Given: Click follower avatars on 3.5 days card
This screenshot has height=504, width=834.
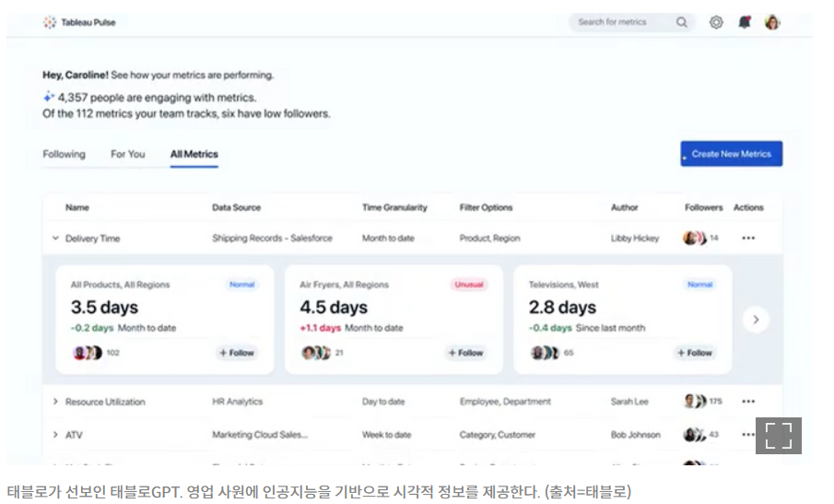Looking at the screenshot, I should point(88,353).
